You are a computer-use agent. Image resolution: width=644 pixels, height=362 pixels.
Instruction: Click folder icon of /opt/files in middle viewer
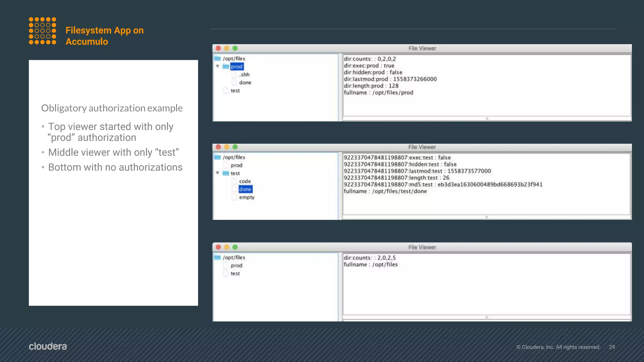tap(218, 157)
